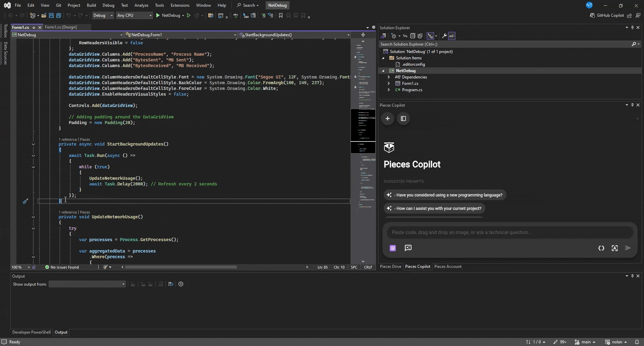The height and width of the screenshot is (346, 644).
Task: Click Pending Changes Filter clock icon
Action: pos(394,36)
